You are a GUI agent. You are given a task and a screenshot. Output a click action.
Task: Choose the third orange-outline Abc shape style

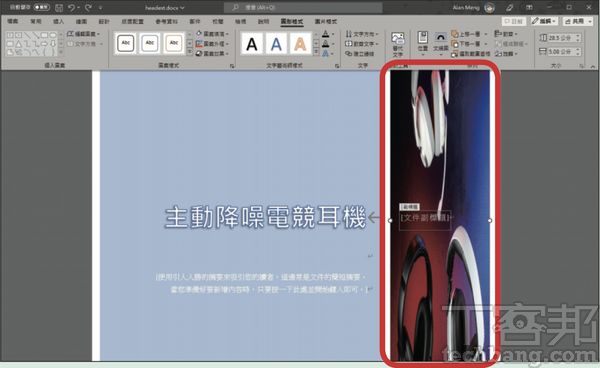[174, 43]
